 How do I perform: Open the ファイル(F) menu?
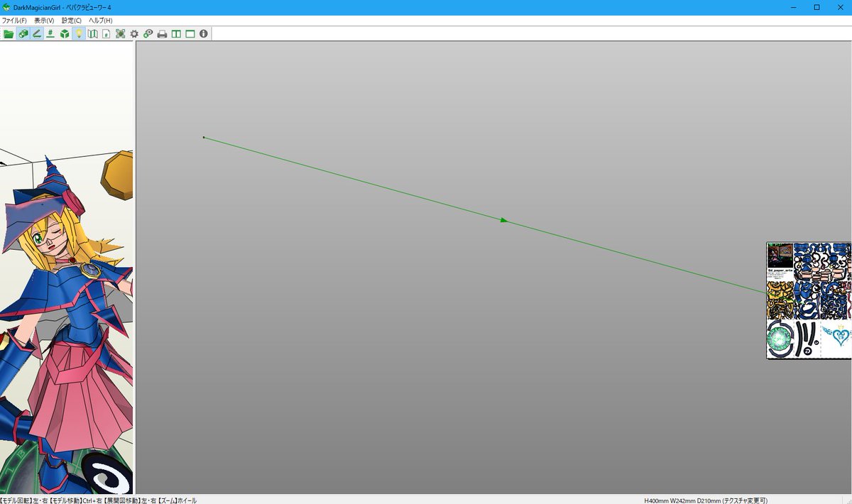click(14, 21)
